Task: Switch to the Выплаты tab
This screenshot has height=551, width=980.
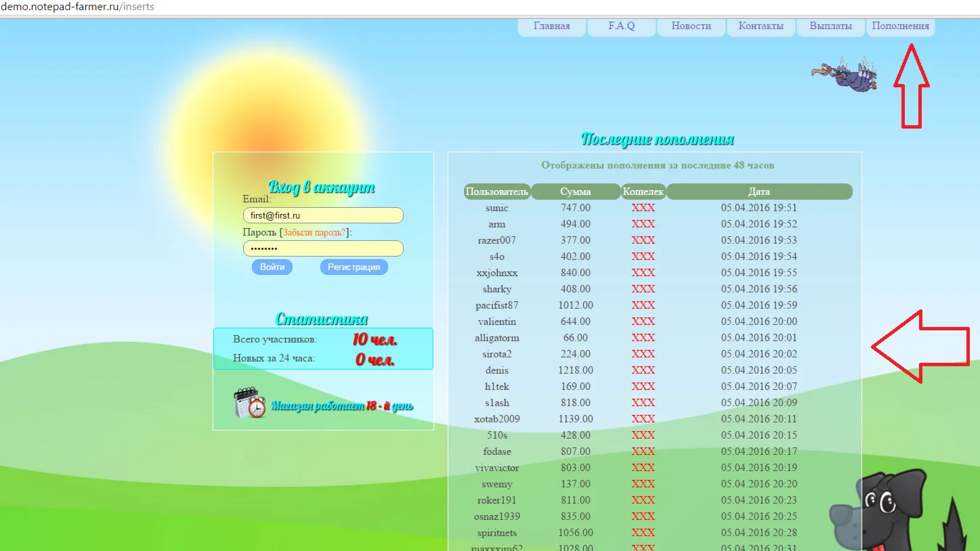Action: [831, 26]
